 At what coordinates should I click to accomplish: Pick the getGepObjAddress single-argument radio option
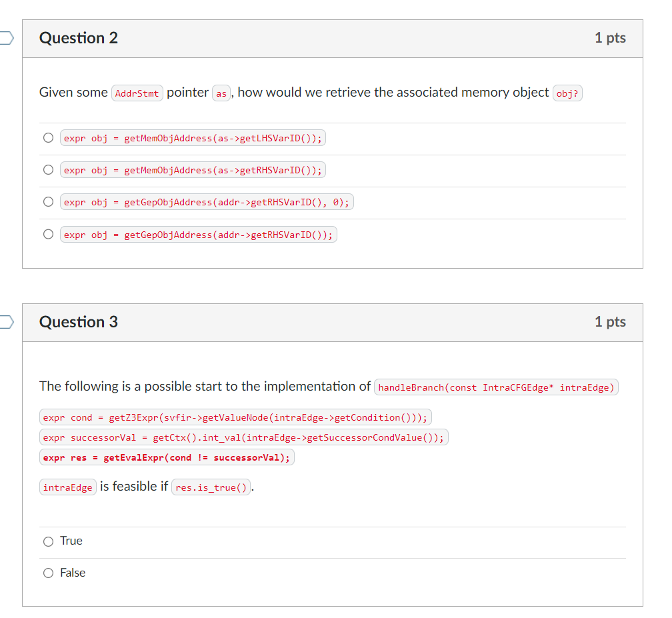click(x=49, y=234)
